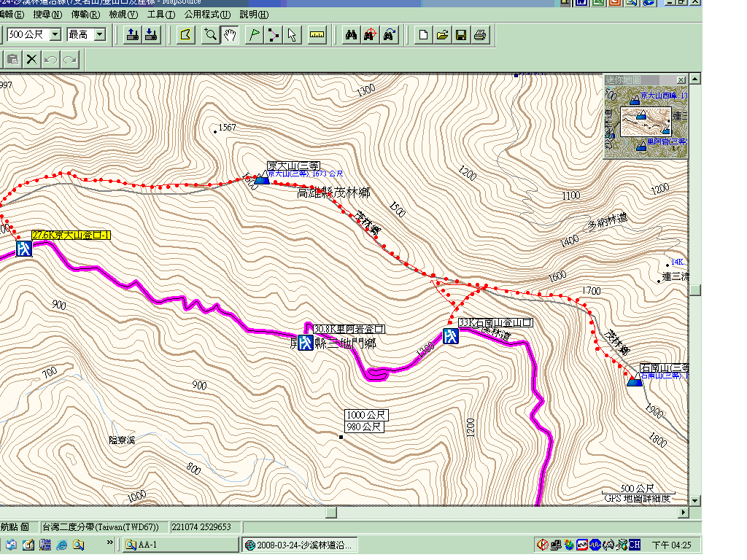Choose the arrow selection tool

pos(292,35)
